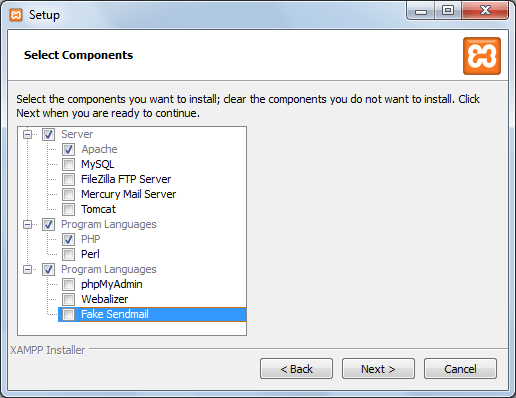Viewport: 516px width, 398px height.
Task: Enable the Webalizer checkbox
Action: coord(69,299)
